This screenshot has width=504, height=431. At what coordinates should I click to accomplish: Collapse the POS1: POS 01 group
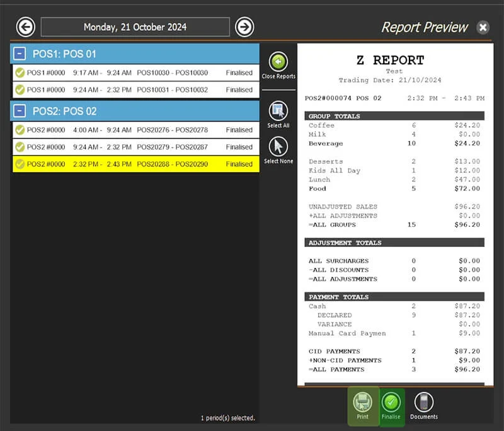[x=20, y=54]
